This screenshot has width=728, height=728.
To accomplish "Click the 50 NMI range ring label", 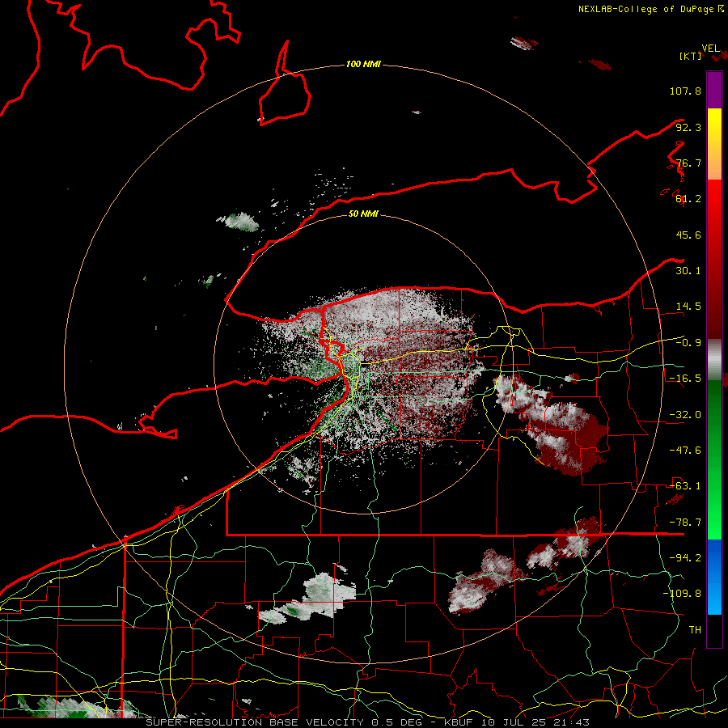I will (363, 214).
